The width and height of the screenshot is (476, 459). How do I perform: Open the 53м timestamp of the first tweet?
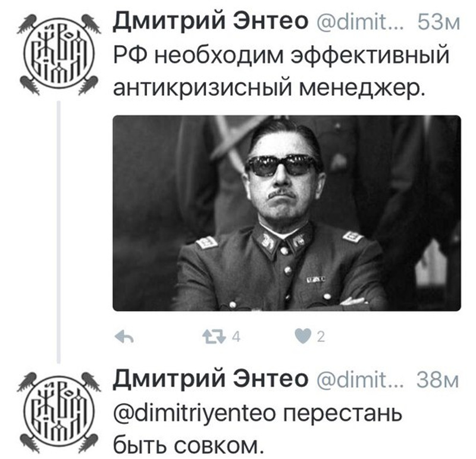(x=439, y=22)
